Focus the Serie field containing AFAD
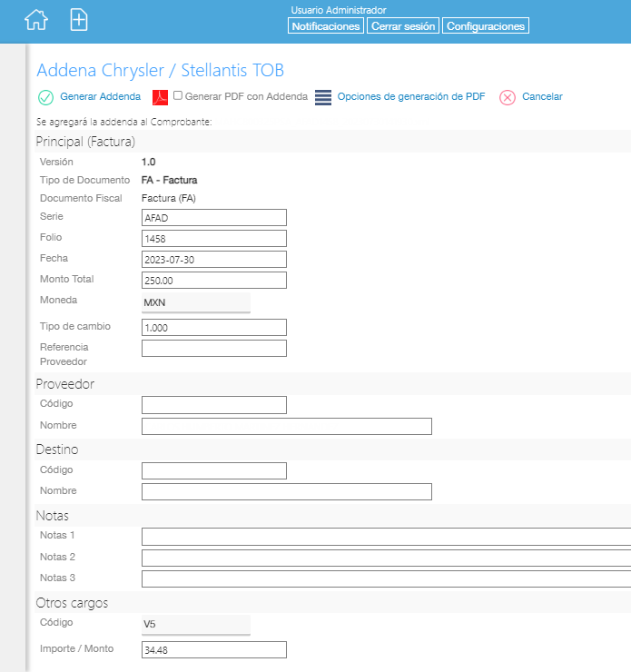 (x=214, y=218)
